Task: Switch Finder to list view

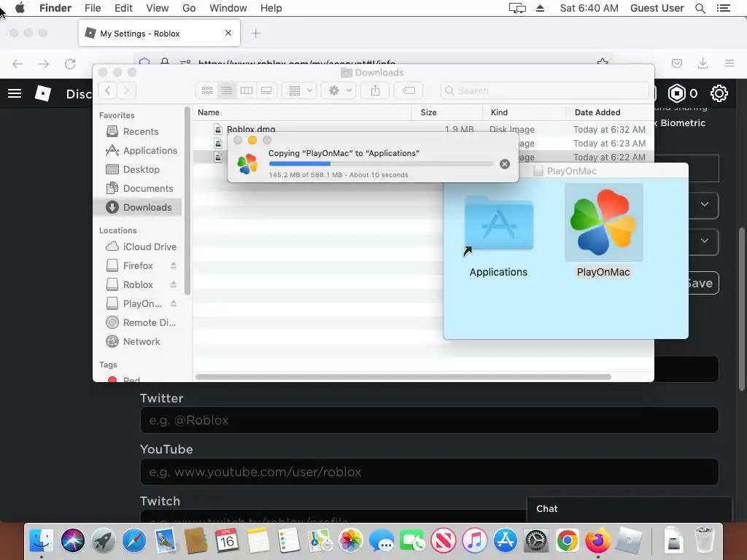Action: (227, 90)
